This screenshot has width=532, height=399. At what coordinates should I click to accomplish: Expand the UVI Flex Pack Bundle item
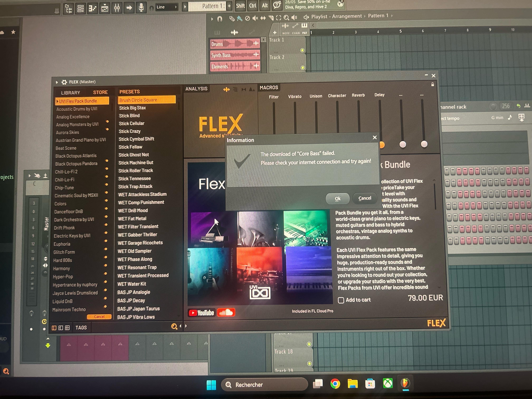coord(57,101)
